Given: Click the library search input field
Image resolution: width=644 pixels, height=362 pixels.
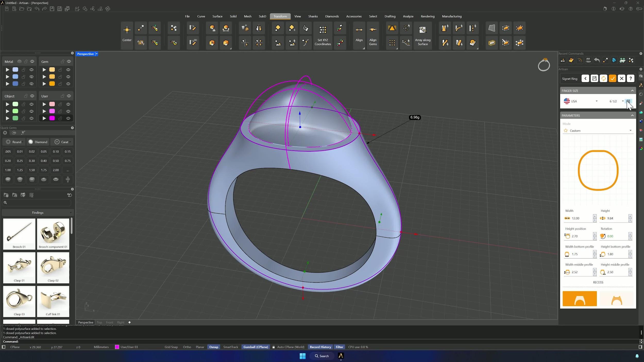Looking at the screenshot, I should [x=37, y=203].
